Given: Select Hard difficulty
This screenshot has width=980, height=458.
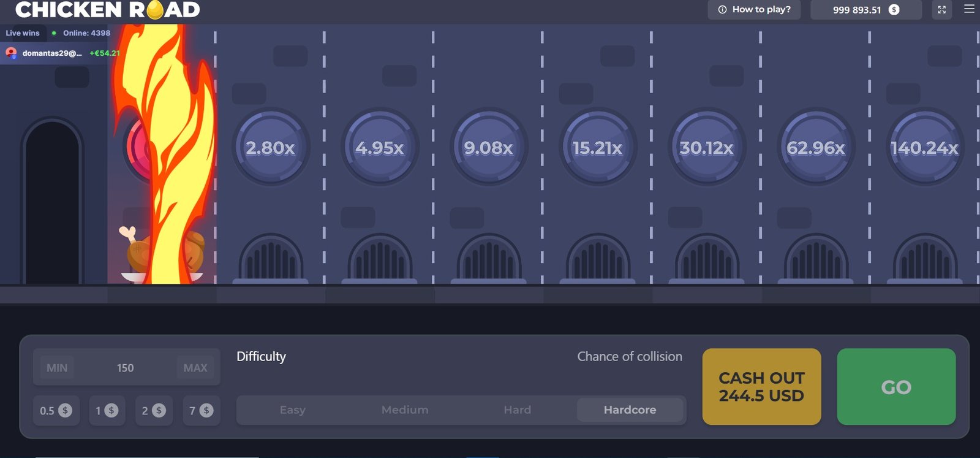Looking at the screenshot, I should [x=518, y=410].
